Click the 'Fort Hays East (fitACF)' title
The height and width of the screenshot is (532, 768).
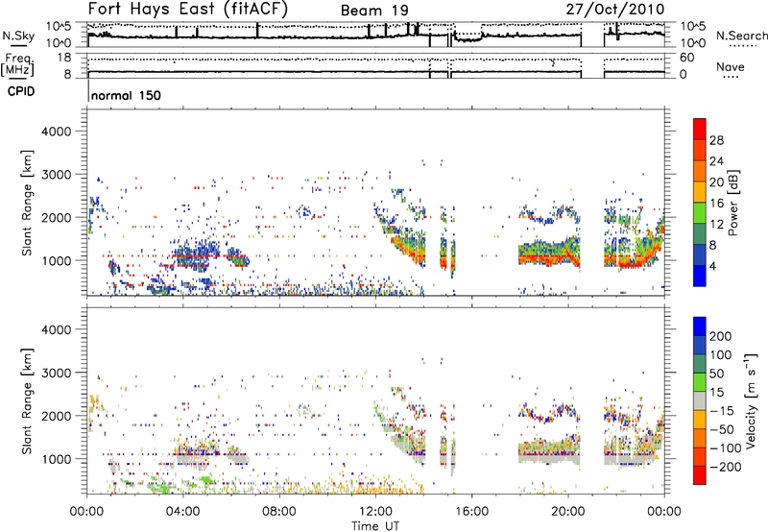pos(188,10)
